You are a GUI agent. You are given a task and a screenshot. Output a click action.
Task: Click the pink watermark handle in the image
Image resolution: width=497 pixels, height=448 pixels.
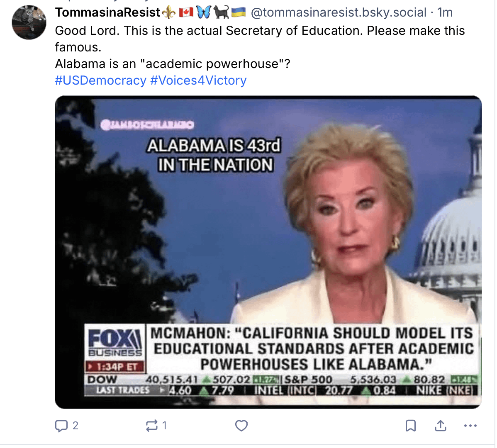tap(147, 125)
